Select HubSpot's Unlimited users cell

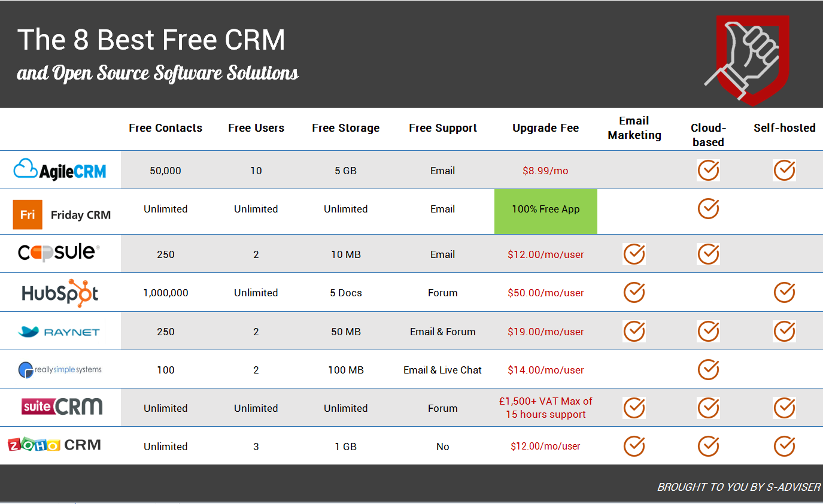click(256, 293)
